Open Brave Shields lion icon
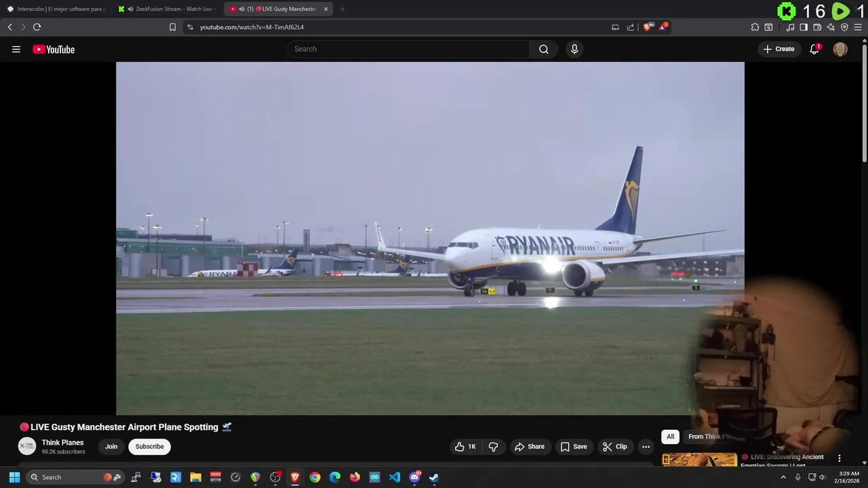Viewport: 868px width, 488px height. click(x=648, y=27)
